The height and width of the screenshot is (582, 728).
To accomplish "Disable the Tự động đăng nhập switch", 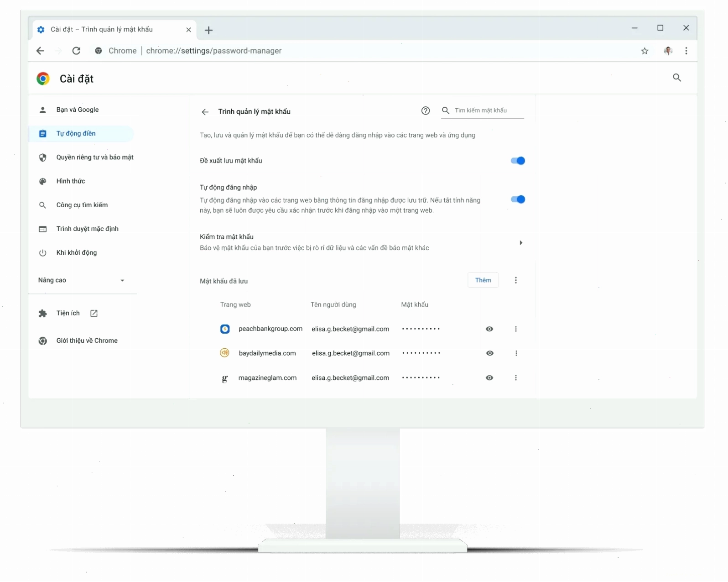I will coord(518,199).
